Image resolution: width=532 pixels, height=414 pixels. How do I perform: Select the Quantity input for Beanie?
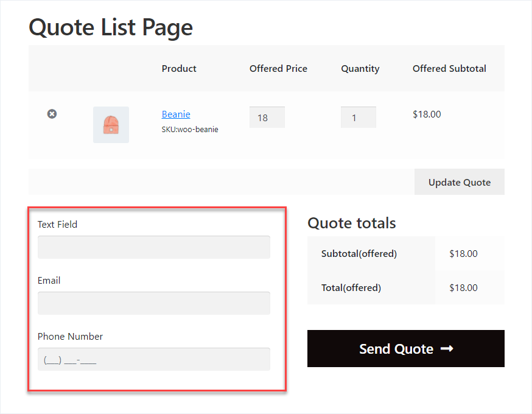[x=358, y=117]
